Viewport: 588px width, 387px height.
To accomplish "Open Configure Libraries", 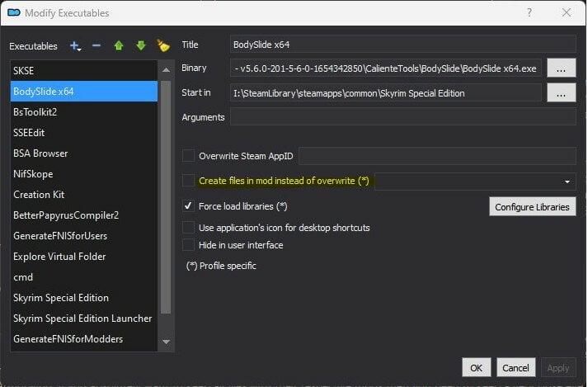I will 532,207.
